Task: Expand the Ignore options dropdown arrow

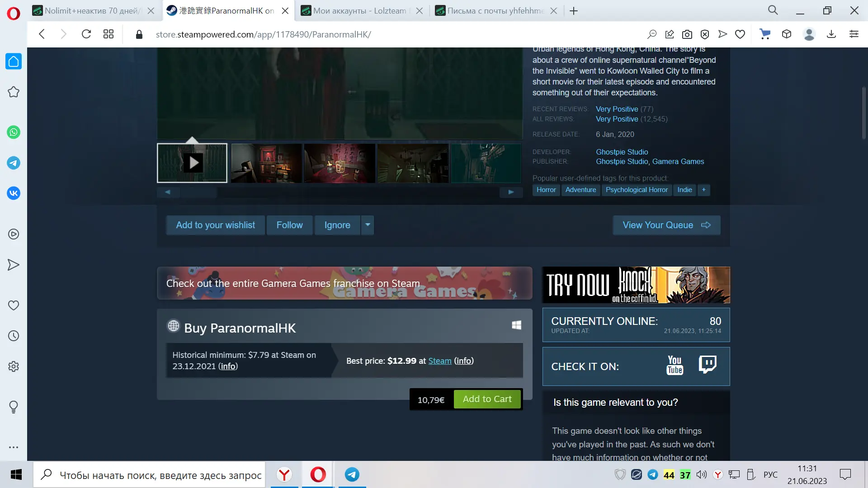Action: (x=368, y=225)
